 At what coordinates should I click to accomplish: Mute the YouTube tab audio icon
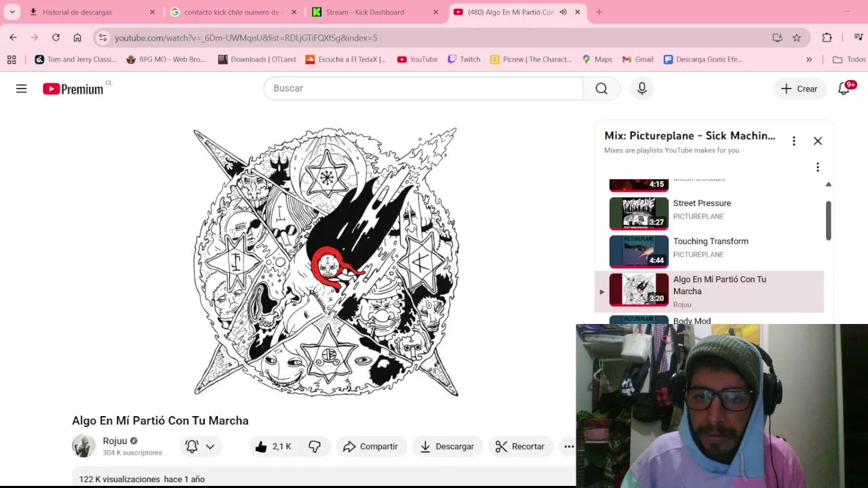[563, 12]
